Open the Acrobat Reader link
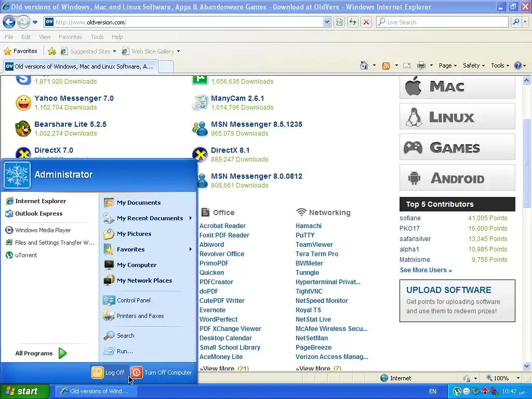Image resolution: width=532 pixels, height=399 pixels. 222,226
